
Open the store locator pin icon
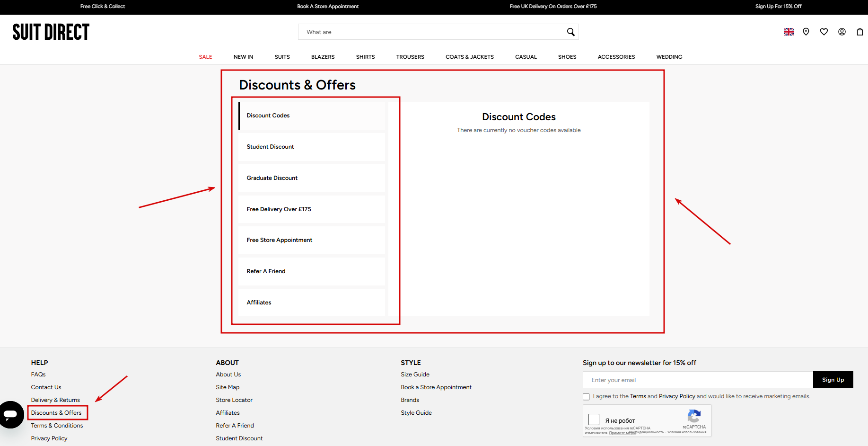coord(806,32)
